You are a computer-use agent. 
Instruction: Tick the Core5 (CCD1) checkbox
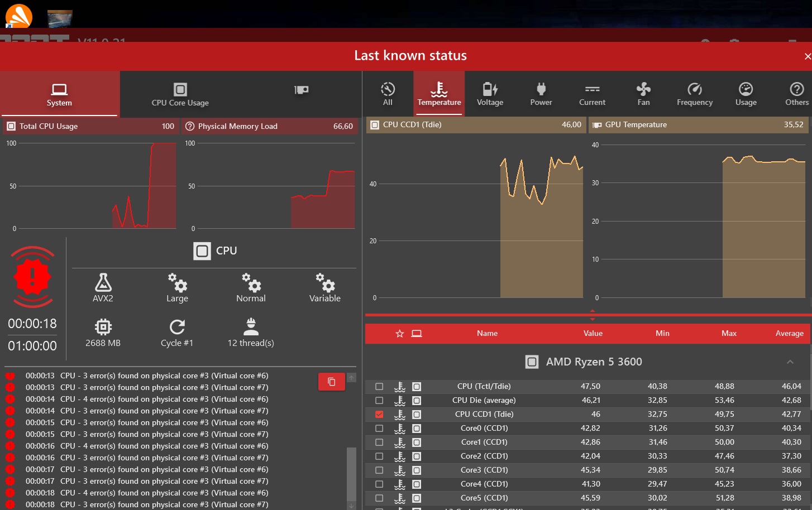(379, 498)
